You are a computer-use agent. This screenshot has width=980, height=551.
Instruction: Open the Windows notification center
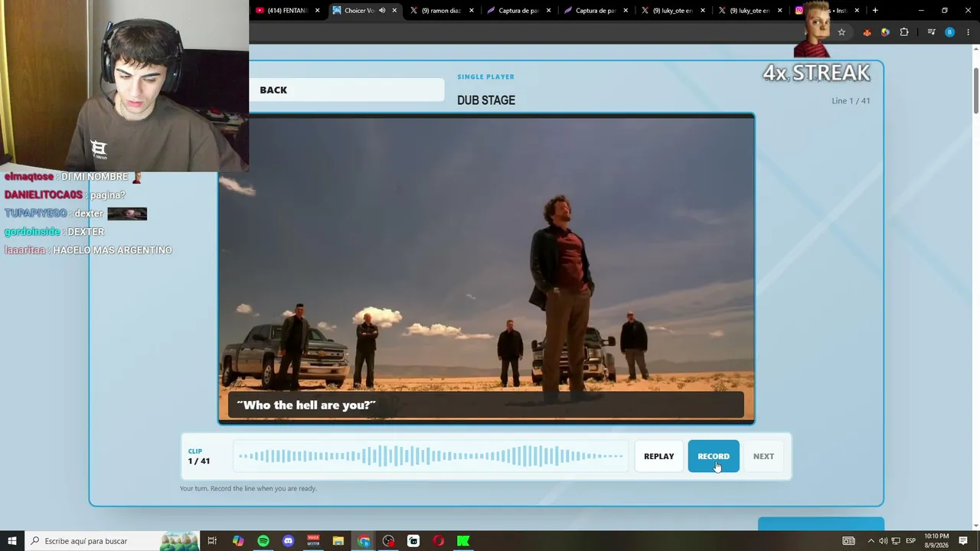(x=963, y=541)
